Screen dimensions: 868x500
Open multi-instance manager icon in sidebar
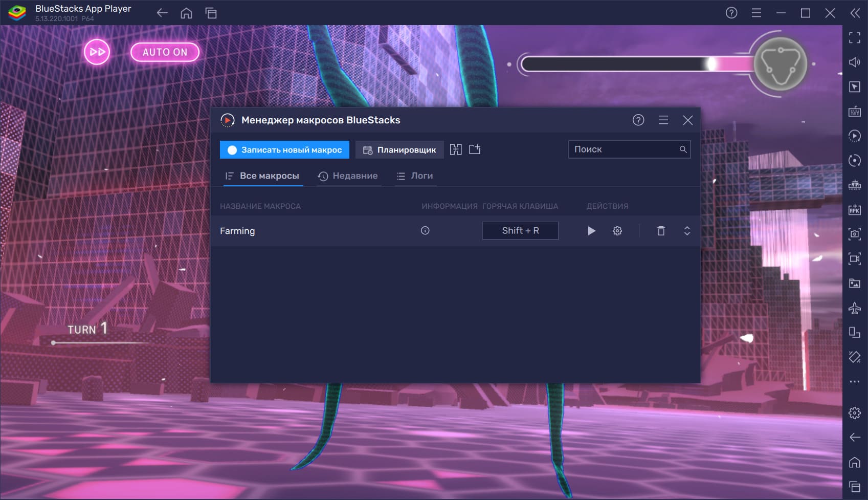(855, 332)
